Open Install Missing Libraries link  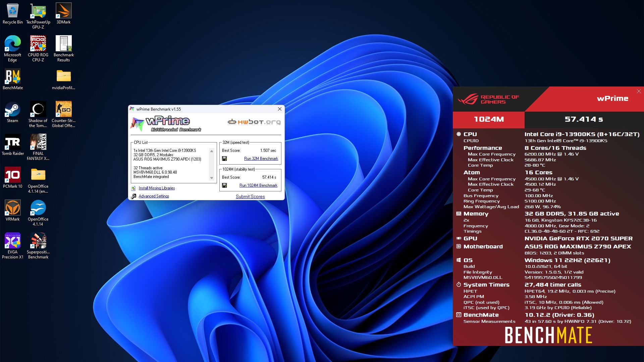[x=157, y=188]
